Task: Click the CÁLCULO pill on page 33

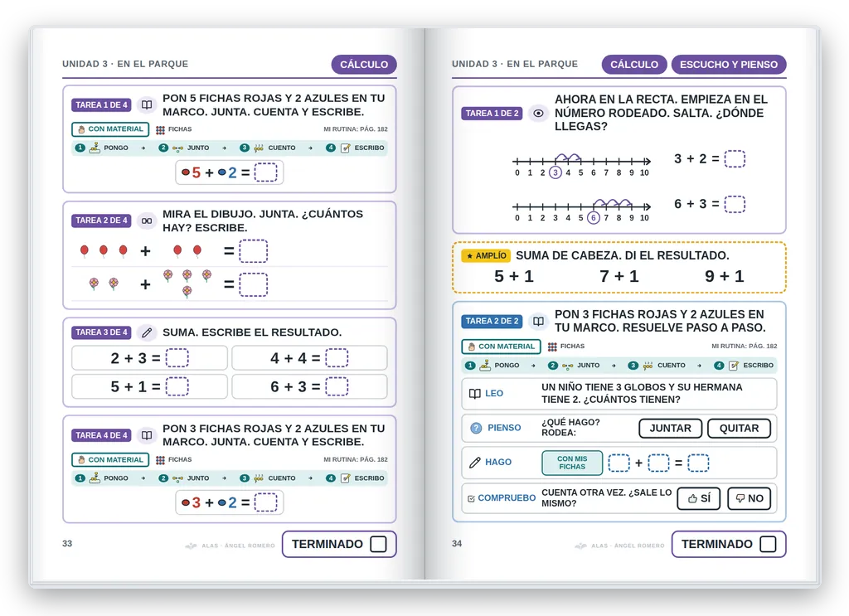Action: pos(364,65)
